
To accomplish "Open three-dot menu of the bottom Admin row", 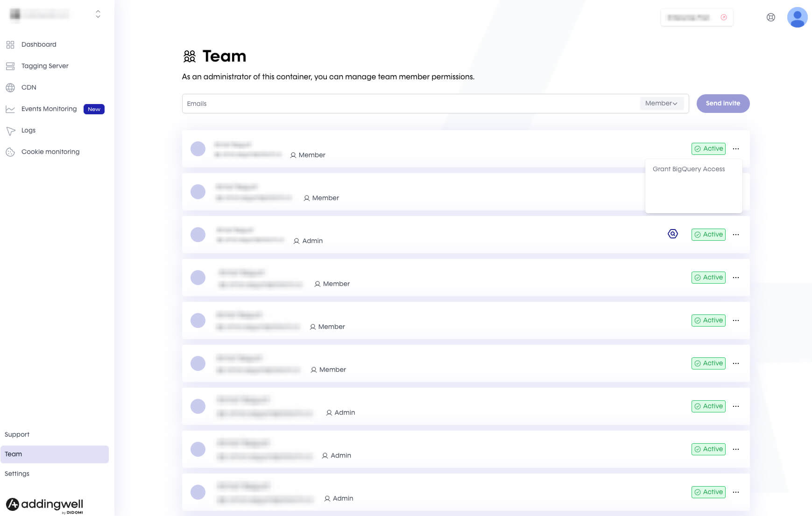I will pos(736,492).
